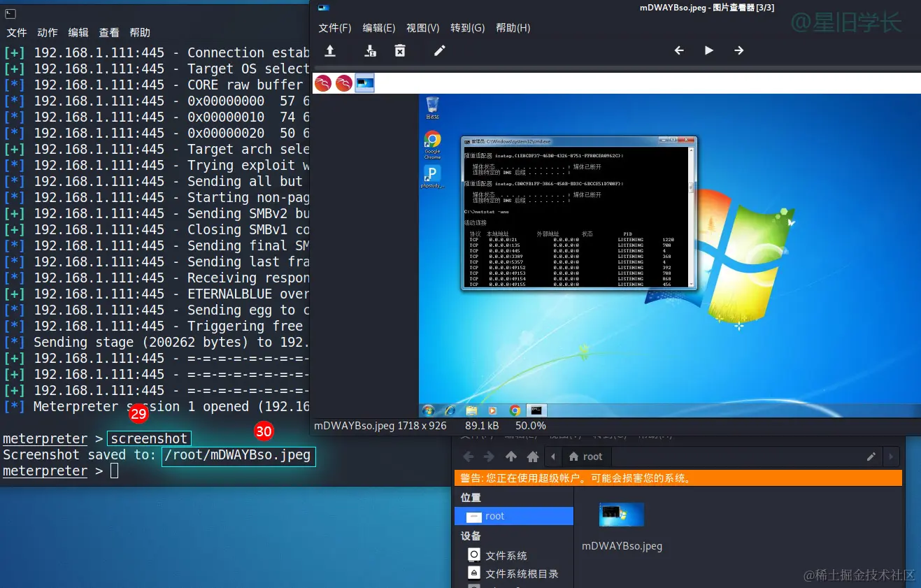Open the 帮助(H) menu in image viewer

pos(513,28)
